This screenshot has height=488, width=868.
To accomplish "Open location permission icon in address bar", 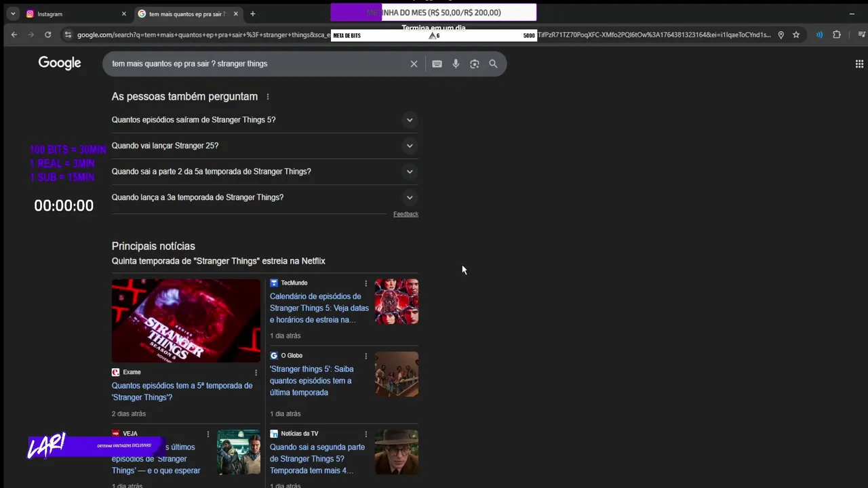I will (x=781, y=35).
